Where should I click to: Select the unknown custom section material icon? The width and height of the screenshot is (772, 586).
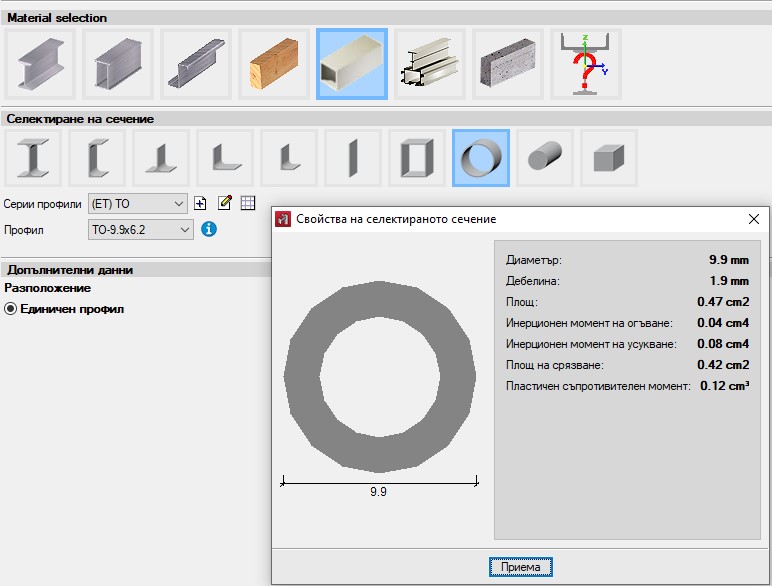tap(586, 64)
